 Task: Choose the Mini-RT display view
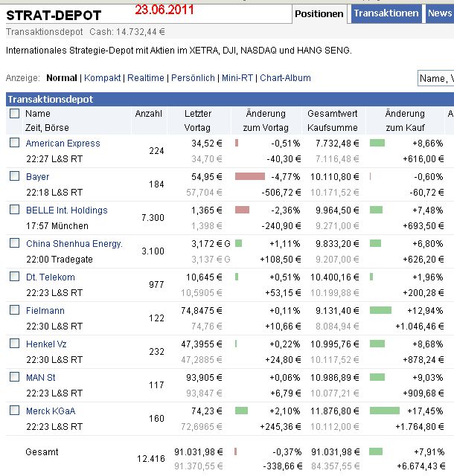[237, 78]
